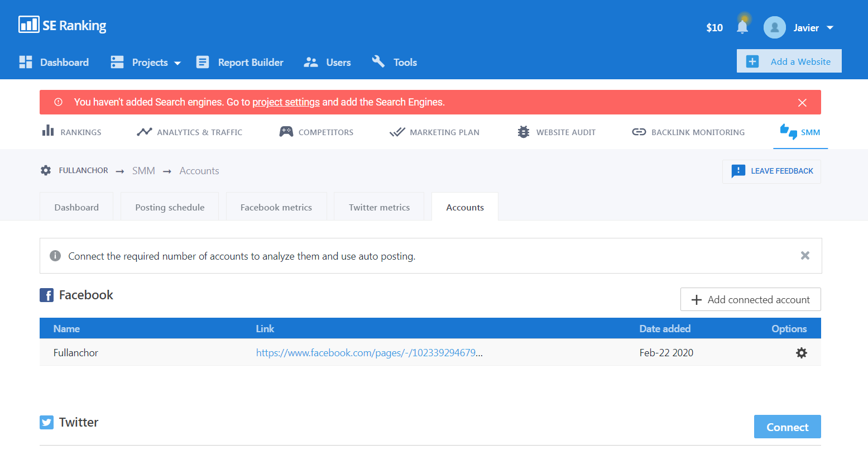Click the Javier user avatar

point(775,27)
